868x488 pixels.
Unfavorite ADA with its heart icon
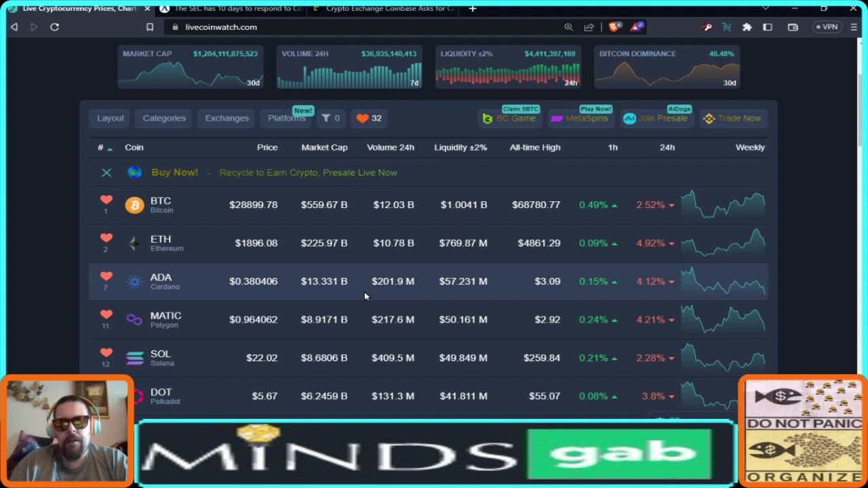106,276
